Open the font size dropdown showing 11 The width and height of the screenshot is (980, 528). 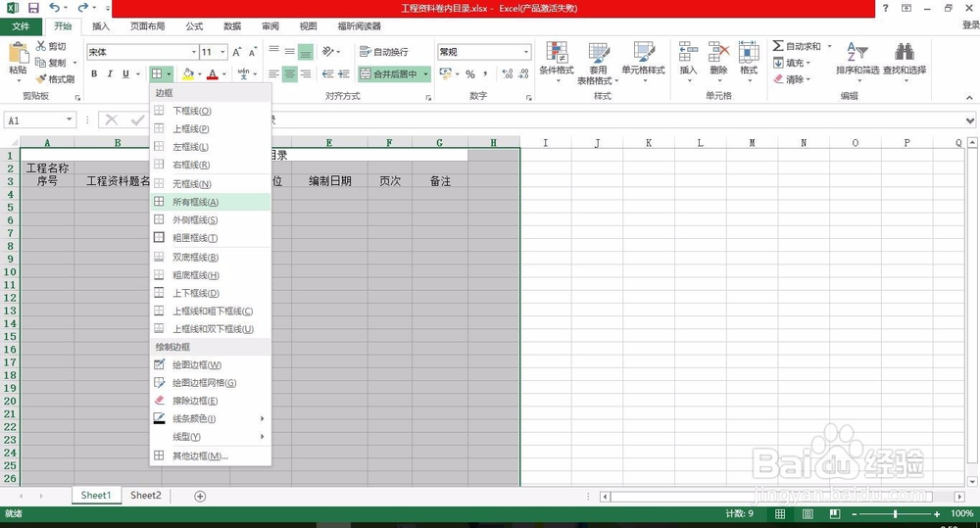(222, 52)
